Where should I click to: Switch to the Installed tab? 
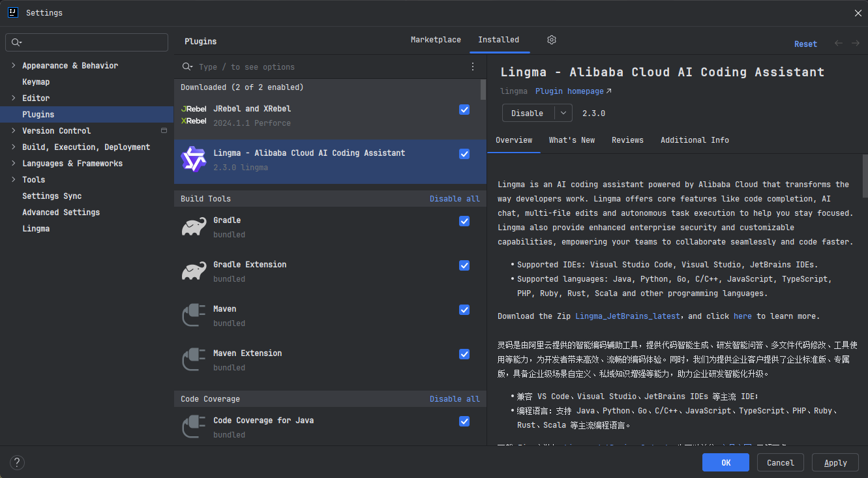pyautogui.click(x=499, y=40)
